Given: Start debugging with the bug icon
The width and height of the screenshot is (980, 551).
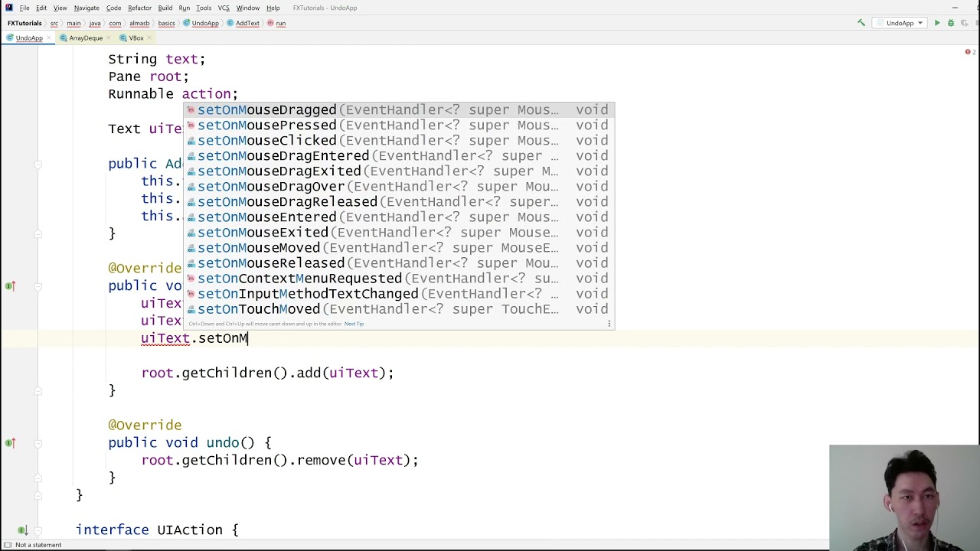Looking at the screenshot, I should click(951, 23).
